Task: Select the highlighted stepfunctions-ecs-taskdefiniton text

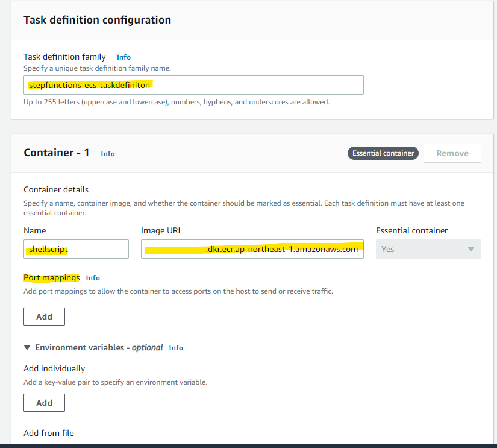Action: point(89,85)
